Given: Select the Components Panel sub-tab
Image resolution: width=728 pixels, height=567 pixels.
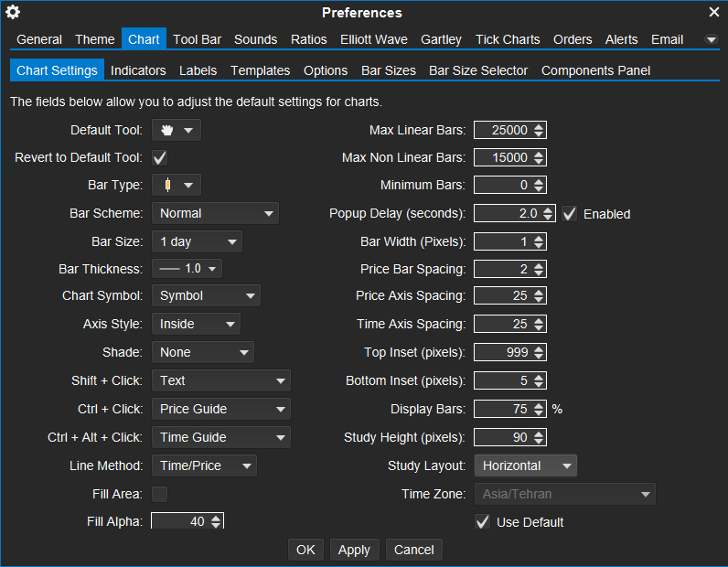Looking at the screenshot, I should click(x=595, y=70).
